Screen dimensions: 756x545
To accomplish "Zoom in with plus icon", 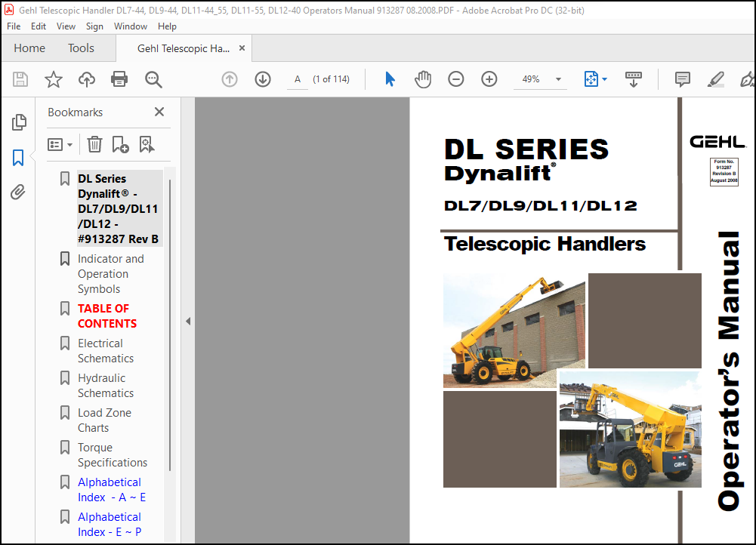I will 489,79.
